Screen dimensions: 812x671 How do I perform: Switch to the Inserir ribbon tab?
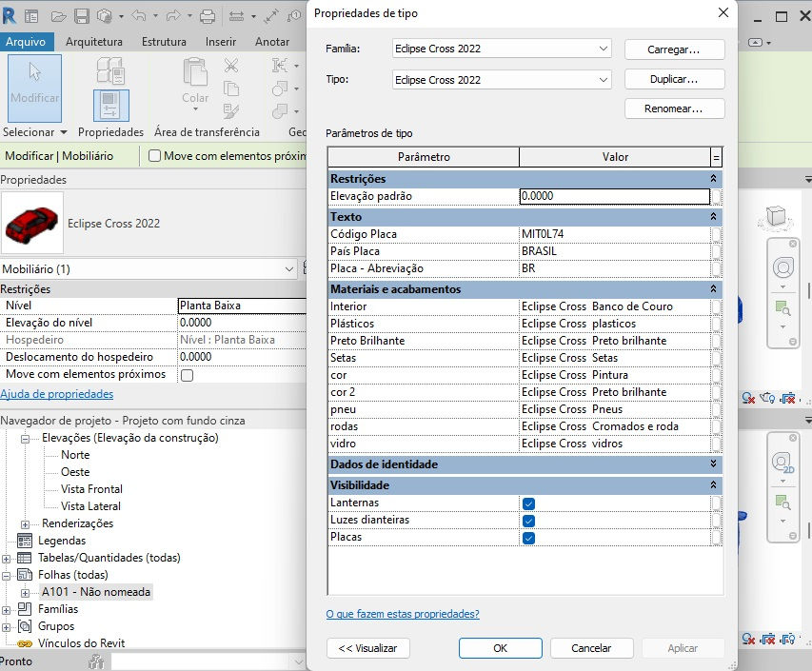coord(221,42)
